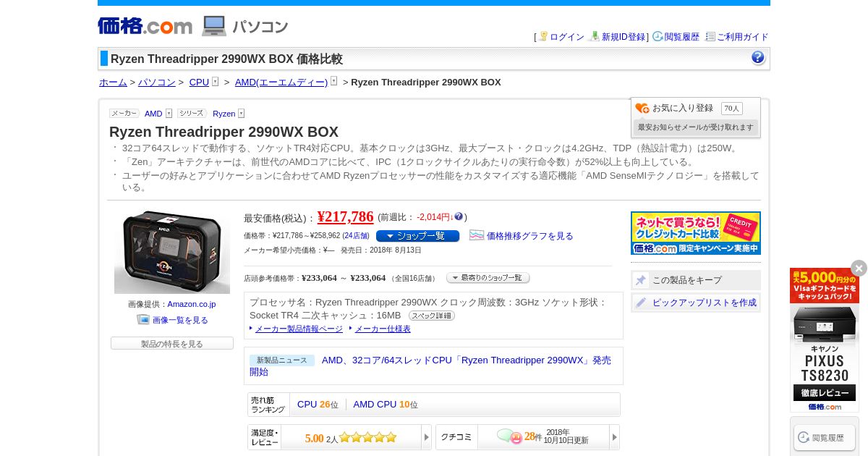Click the Amazon.co.jp image provider link
868x456 pixels.
(192, 304)
